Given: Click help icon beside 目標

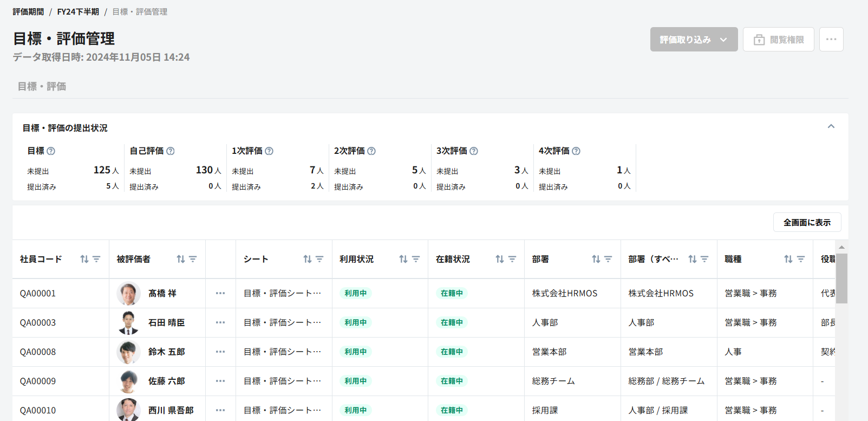Looking at the screenshot, I should click(x=51, y=151).
